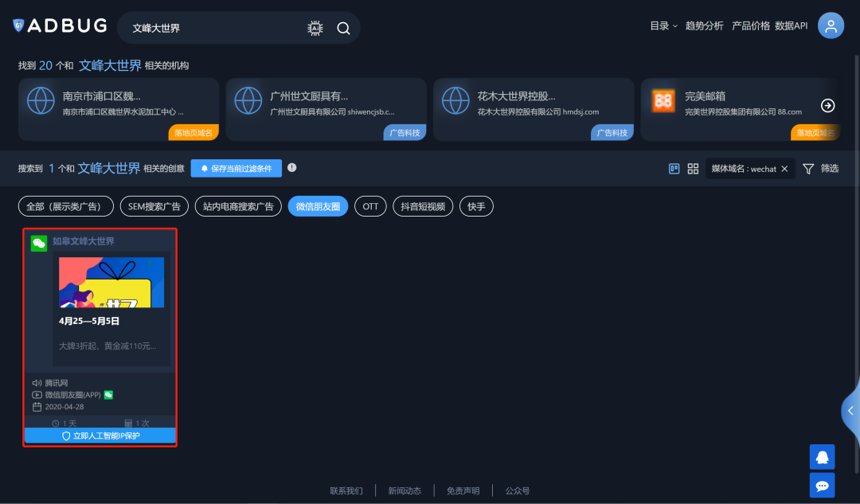Click globe icon of 广州世文厨具 card
Viewport: 860px width, 504px height.
click(x=248, y=101)
